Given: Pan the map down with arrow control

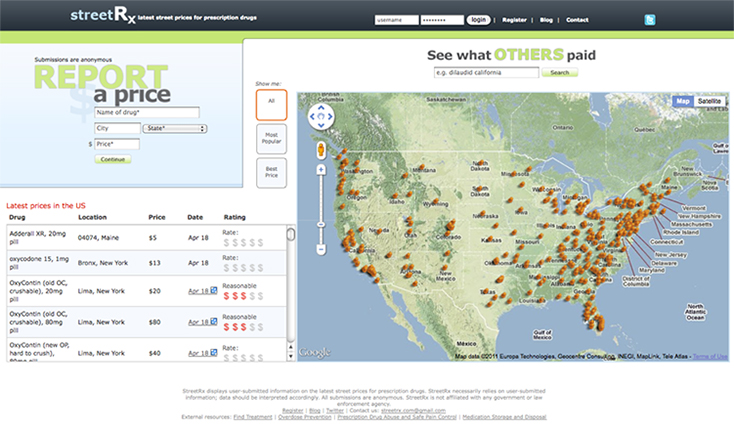Looking at the screenshot, I should point(321,125).
